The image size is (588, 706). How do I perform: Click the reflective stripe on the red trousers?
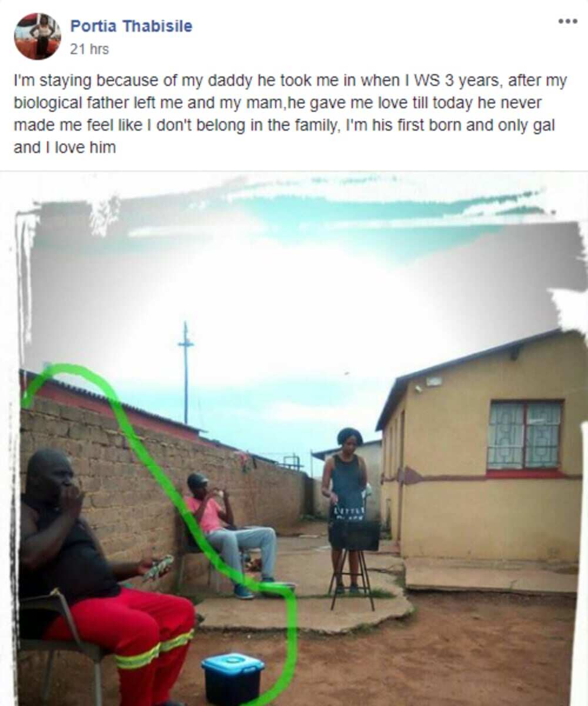pos(156,648)
